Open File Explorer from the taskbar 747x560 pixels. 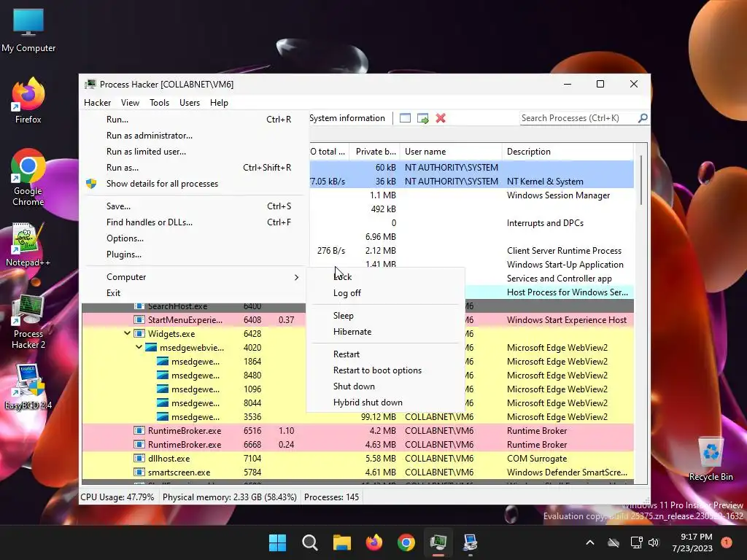pos(341,542)
